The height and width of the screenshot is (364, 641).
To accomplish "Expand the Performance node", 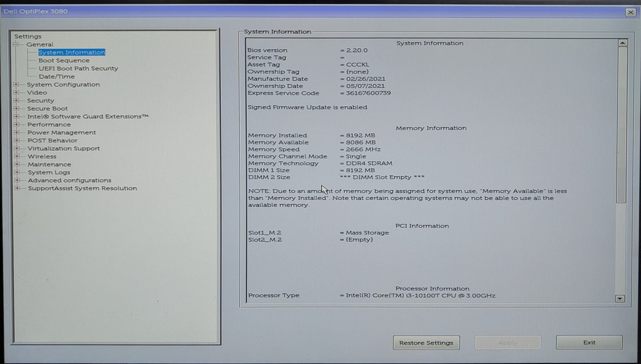I will (17, 125).
